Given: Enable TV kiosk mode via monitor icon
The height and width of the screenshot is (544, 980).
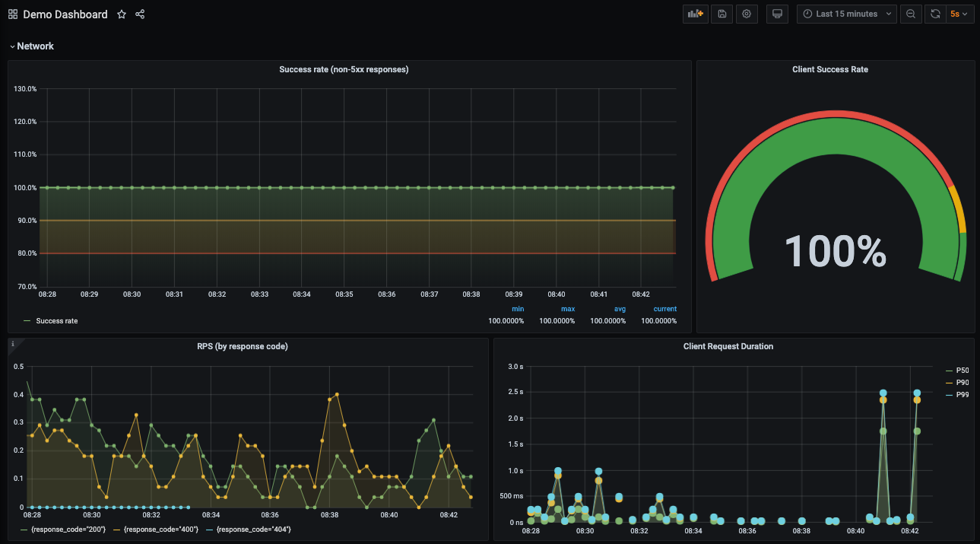Looking at the screenshot, I should (x=777, y=14).
